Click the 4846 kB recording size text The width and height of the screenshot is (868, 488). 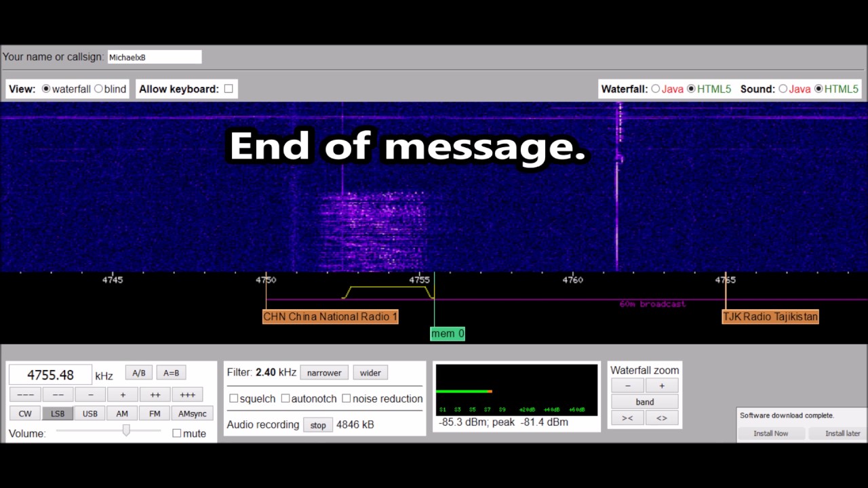pyautogui.click(x=355, y=425)
